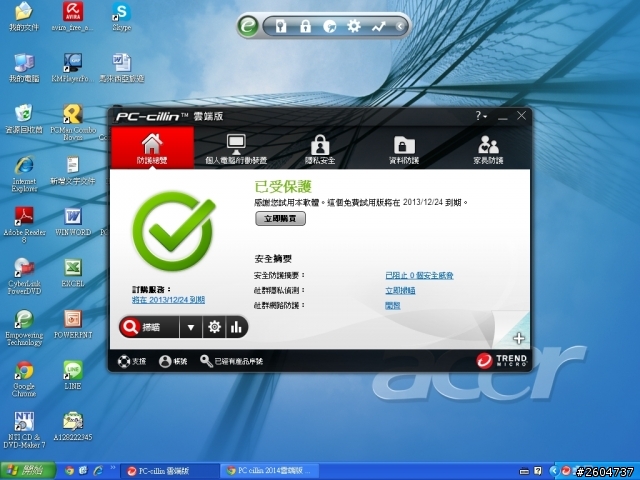640x480 pixels.
Task: Select 我的電腦 desktop icon
Action: pos(24,68)
